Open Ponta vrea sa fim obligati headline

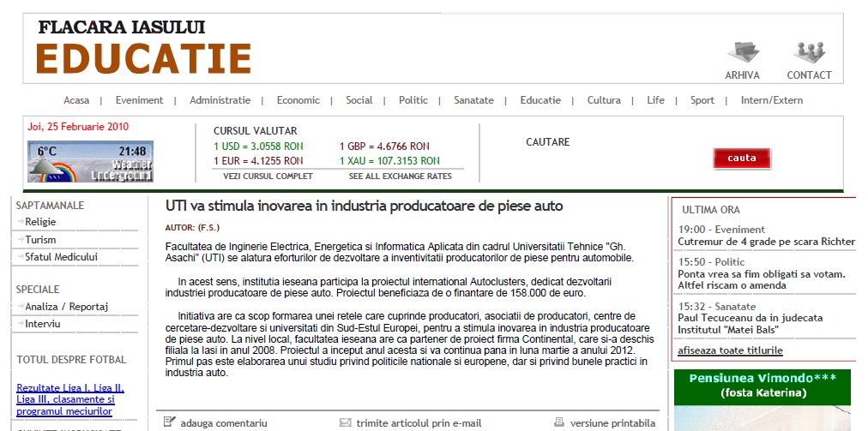pyautogui.click(x=762, y=280)
